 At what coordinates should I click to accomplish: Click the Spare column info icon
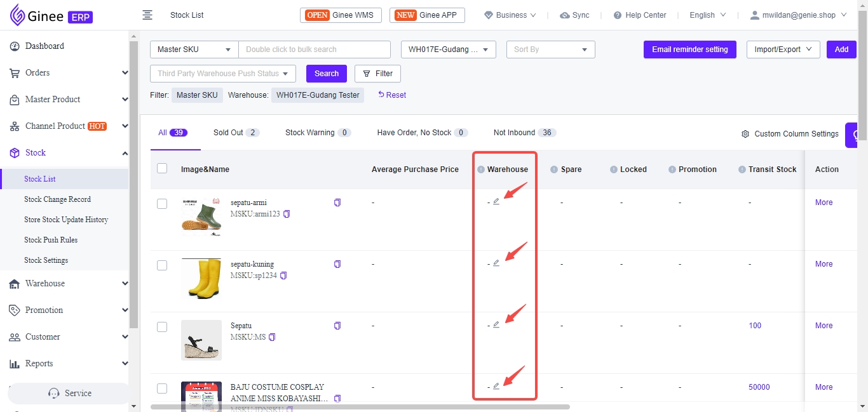point(554,169)
